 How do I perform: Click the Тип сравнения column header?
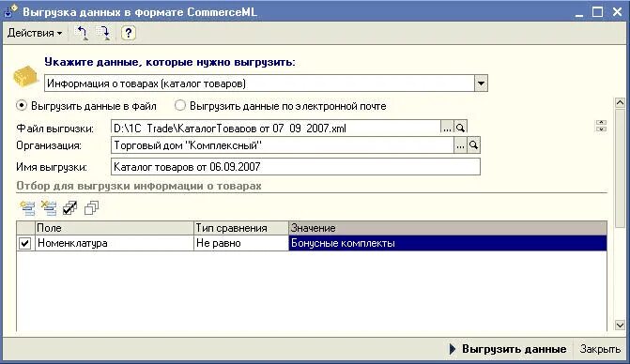pos(241,228)
